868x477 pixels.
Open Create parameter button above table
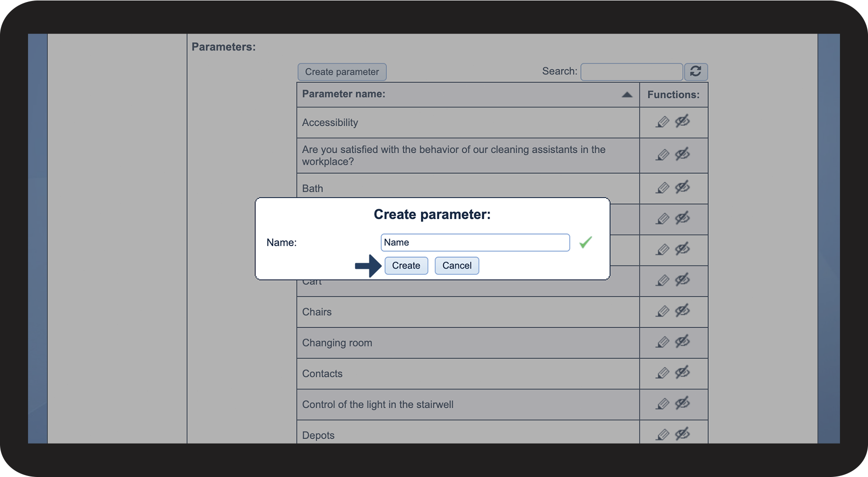(x=342, y=72)
